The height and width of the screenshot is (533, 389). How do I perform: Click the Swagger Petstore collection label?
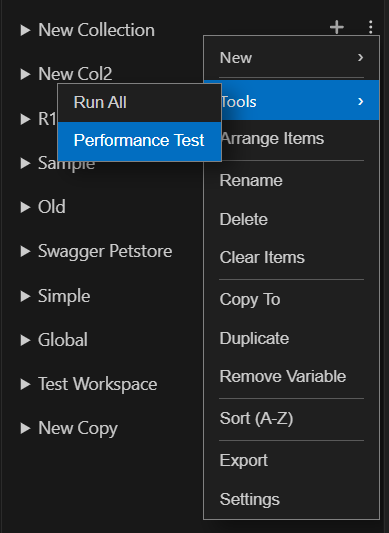[x=105, y=252]
